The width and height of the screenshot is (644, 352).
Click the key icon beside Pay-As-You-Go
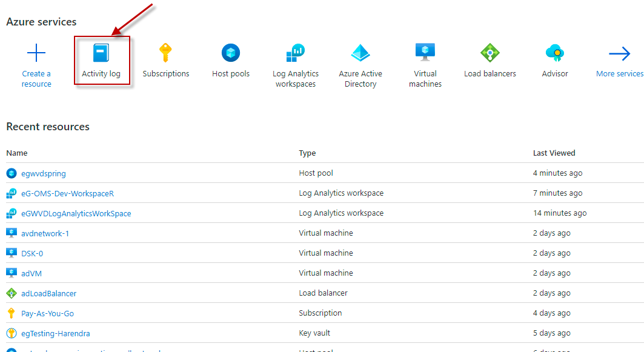(12, 313)
